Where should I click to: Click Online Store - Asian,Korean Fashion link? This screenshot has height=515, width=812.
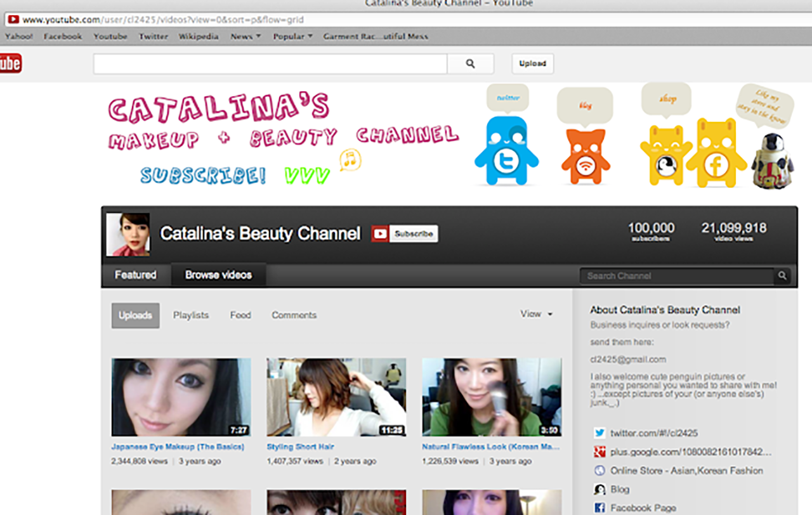pos(686,471)
